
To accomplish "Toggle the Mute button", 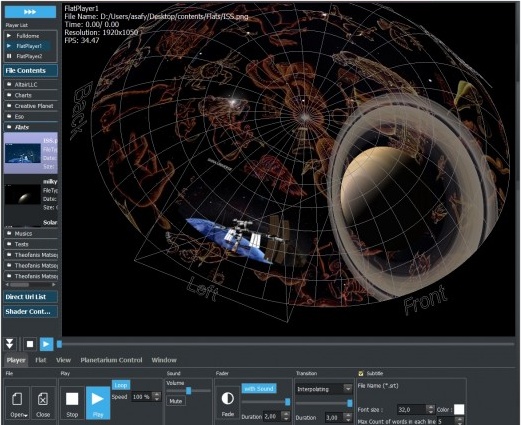I will click(176, 401).
